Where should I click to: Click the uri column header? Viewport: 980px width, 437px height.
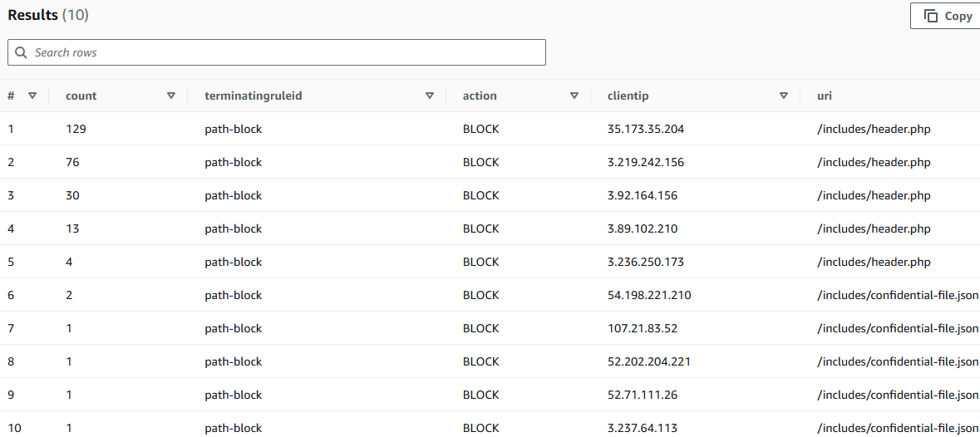click(x=825, y=96)
